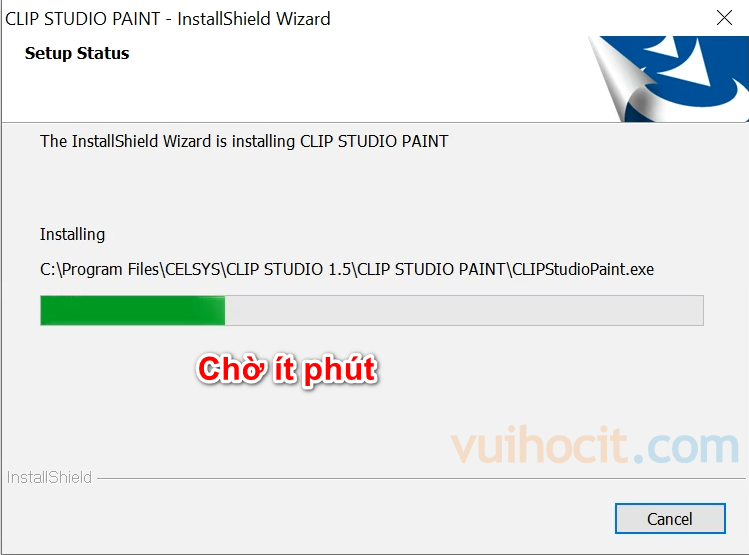Click the Cancel button
This screenshot has width=749, height=555.
tap(670, 518)
